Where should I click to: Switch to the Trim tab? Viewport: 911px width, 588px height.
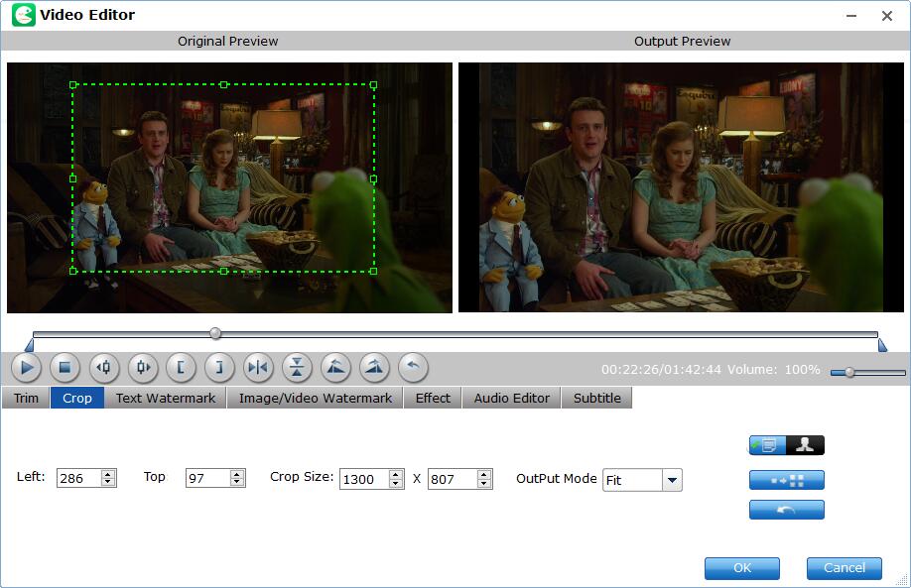26,399
